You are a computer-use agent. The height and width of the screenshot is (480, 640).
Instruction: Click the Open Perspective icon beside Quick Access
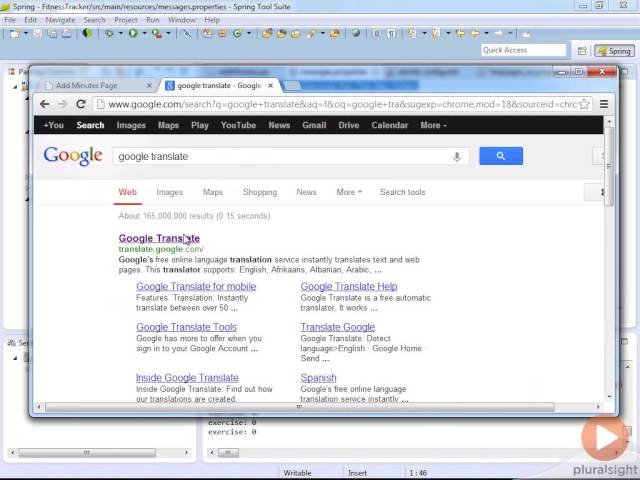(582, 51)
